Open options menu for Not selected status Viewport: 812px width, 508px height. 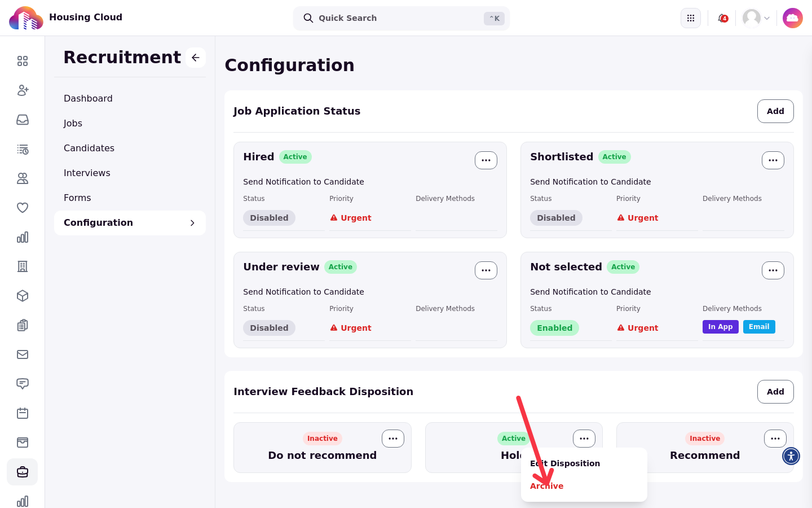coord(773,270)
